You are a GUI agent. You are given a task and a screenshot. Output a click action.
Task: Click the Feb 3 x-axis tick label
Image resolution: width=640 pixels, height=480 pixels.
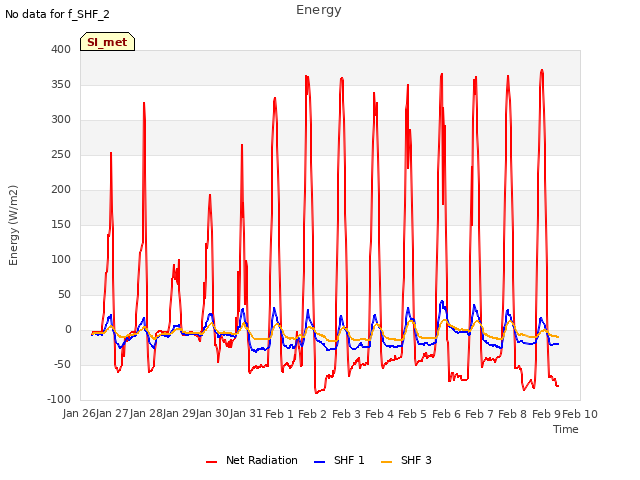point(346,414)
